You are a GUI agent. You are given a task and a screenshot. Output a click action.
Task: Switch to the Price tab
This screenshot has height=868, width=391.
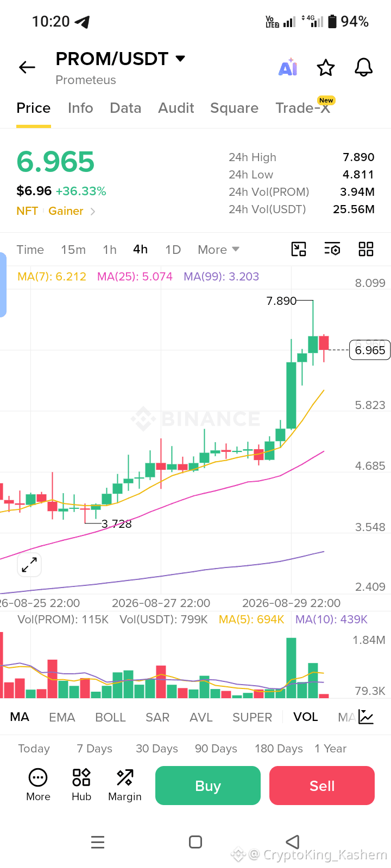click(34, 108)
